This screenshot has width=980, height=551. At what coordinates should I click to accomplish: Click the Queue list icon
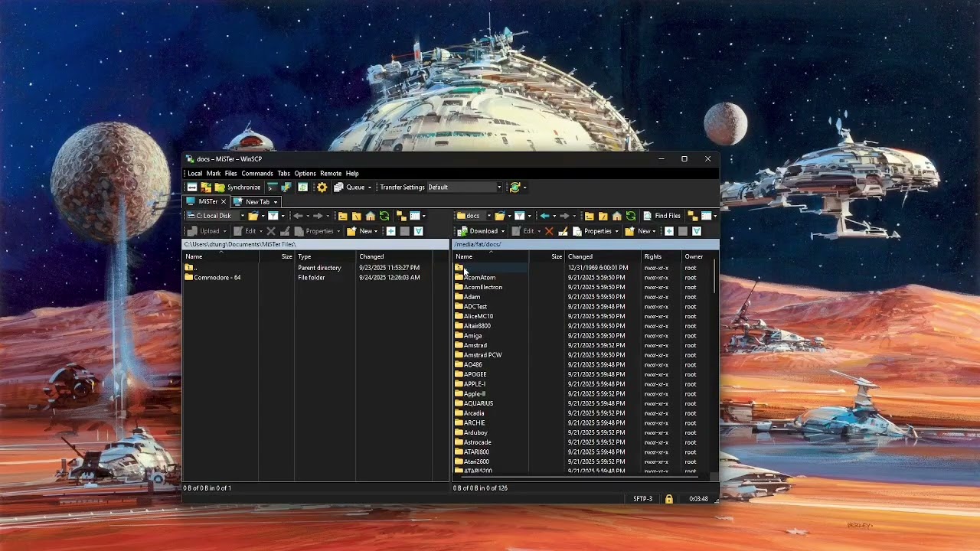click(338, 187)
